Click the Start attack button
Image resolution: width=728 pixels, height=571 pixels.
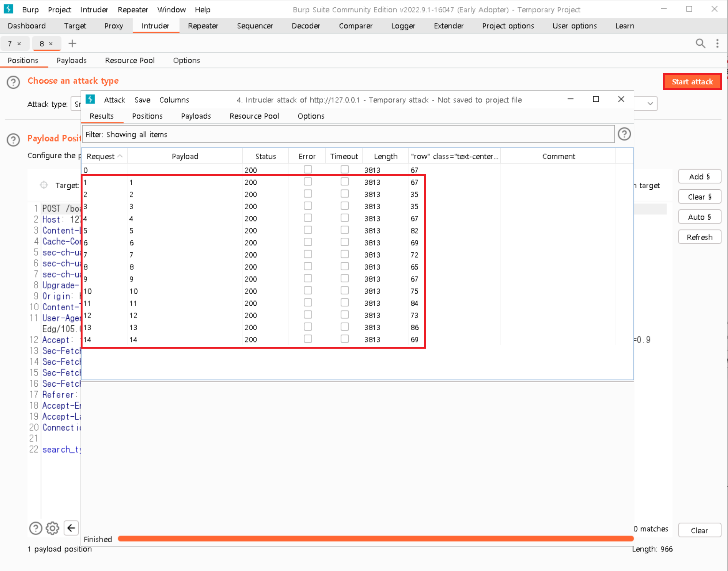692,82
